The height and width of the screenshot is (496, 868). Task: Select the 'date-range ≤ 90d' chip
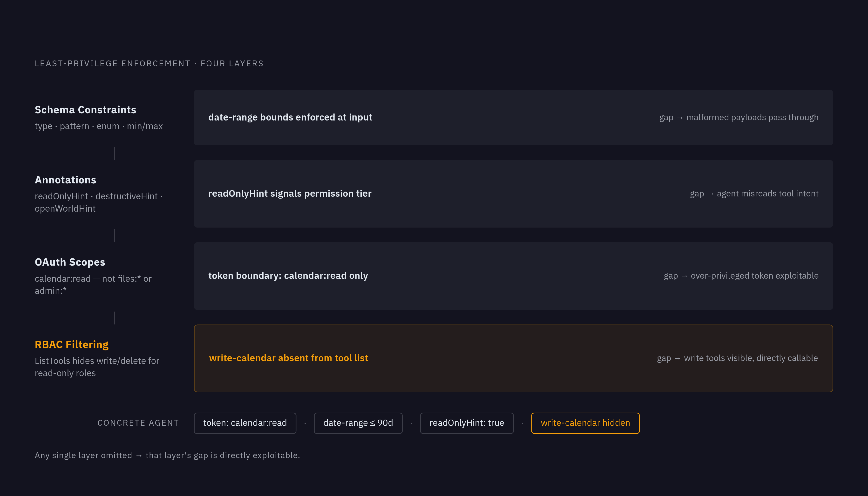[x=358, y=423]
